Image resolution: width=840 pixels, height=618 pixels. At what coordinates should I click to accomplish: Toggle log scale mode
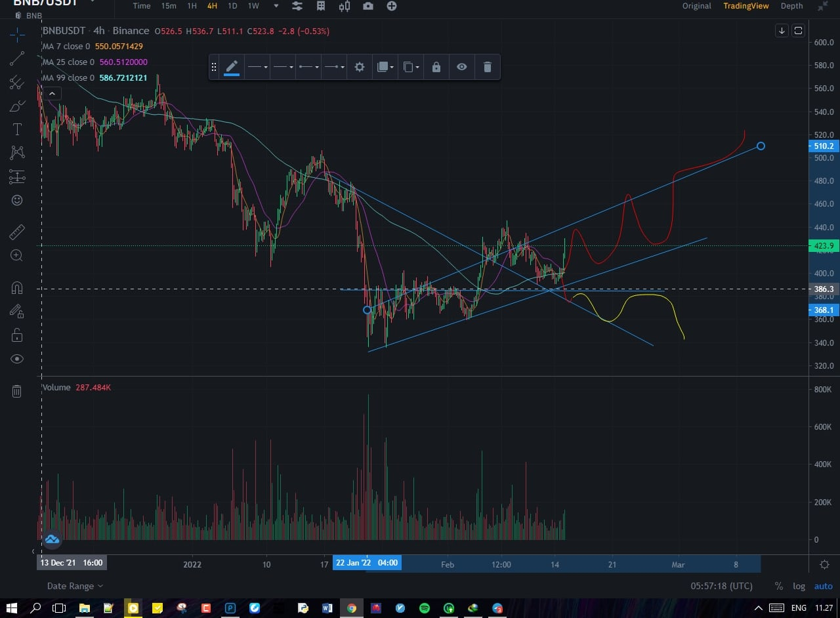point(799,586)
